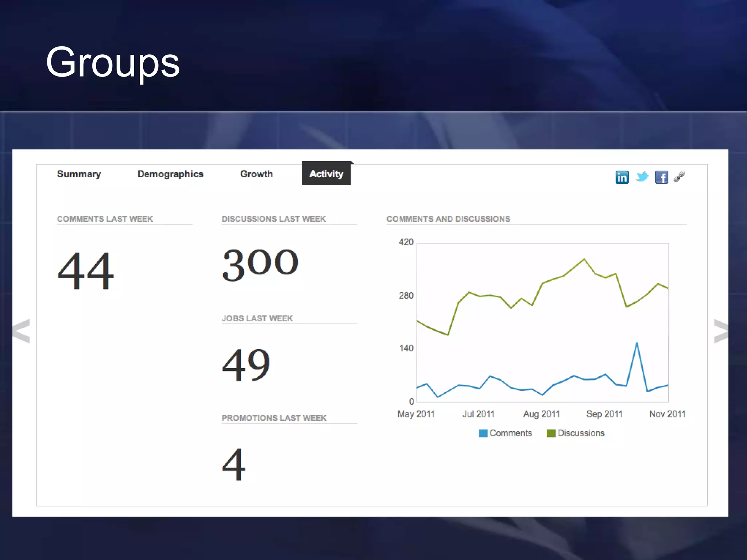Viewport: 747px width, 560px height.
Task: Click the Discussions Last Week heading
Action: tap(274, 219)
